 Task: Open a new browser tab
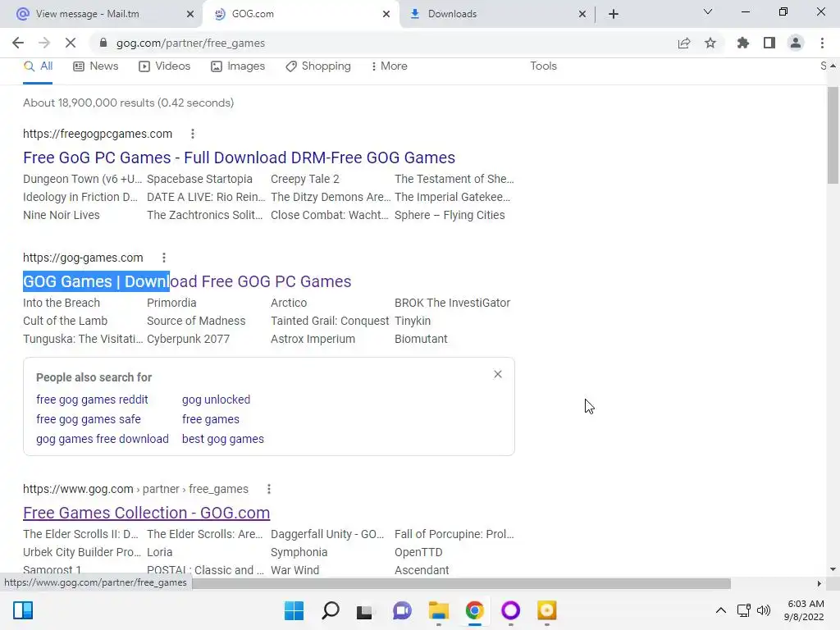614,14
